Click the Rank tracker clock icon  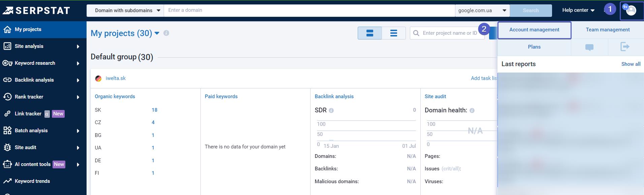(7, 97)
